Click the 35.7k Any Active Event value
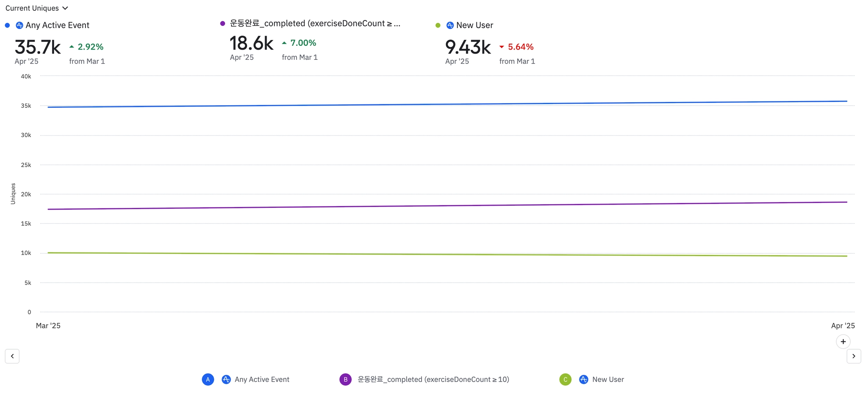 tap(38, 47)
